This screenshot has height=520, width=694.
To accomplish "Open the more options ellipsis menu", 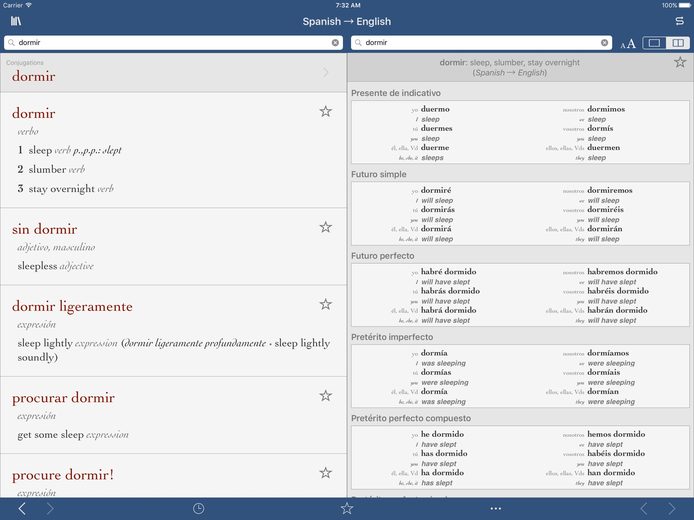I will coord(496,509).
